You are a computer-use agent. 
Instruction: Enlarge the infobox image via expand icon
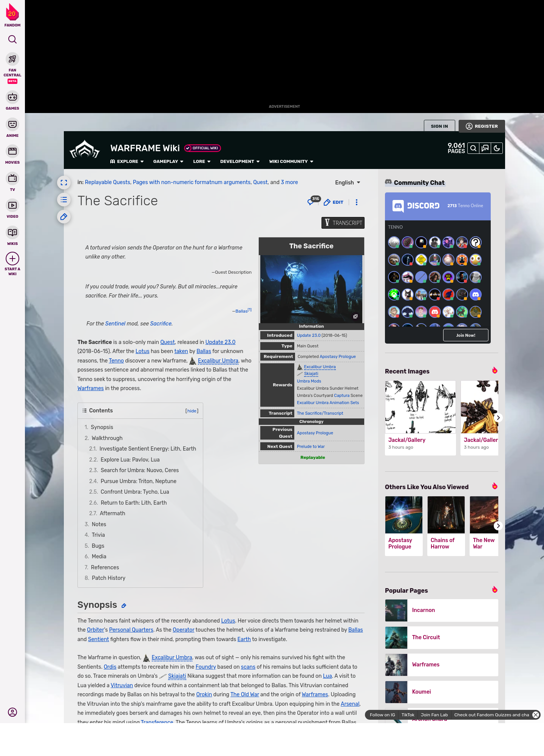coord(355,317)
